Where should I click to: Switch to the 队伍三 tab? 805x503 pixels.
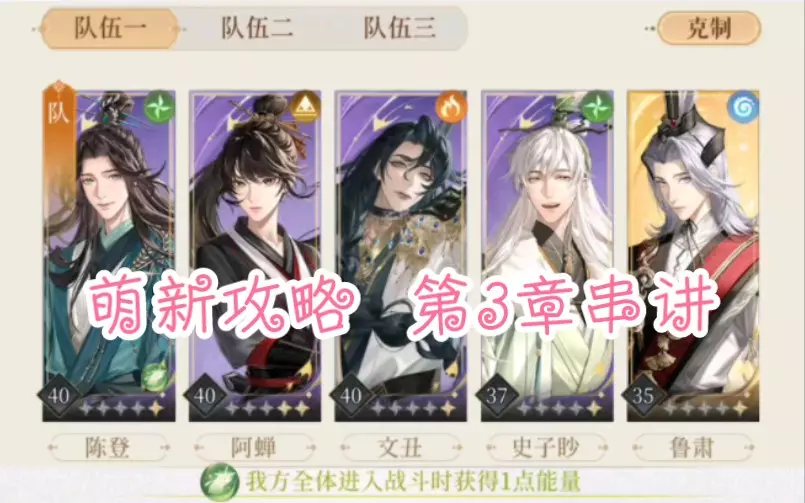[x=399, y=28]
